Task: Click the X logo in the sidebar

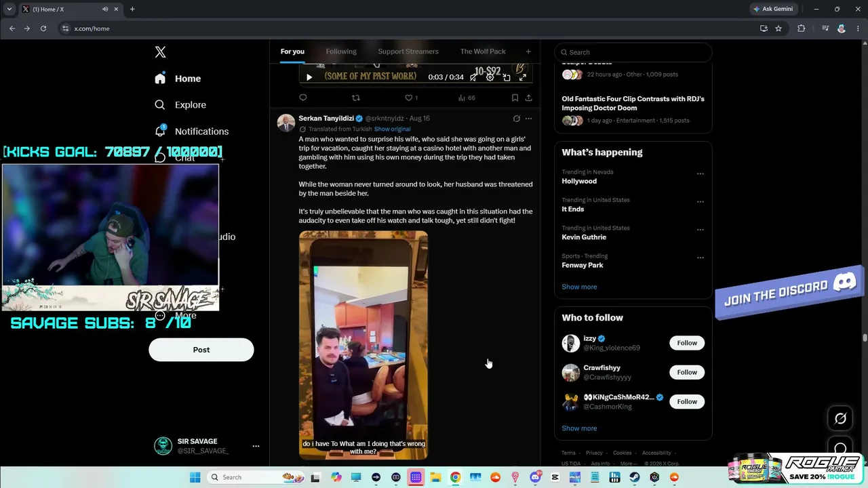Action: point(160,52)
